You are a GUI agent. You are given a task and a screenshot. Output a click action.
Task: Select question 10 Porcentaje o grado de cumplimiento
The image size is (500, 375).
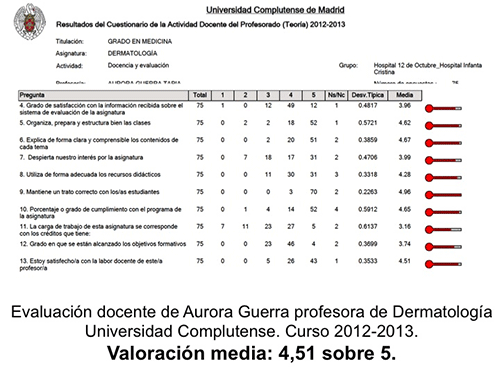(100, 213)
